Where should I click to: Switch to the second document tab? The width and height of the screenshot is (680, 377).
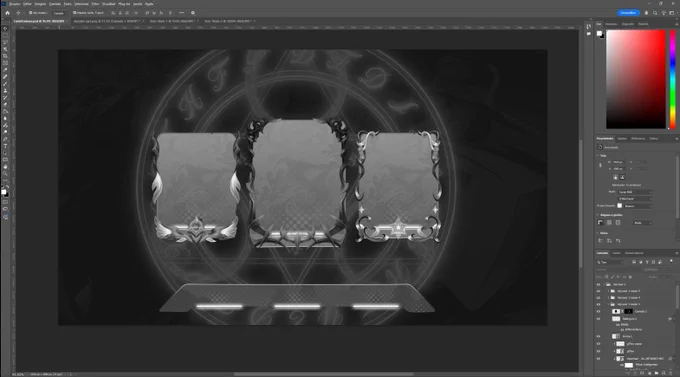(108, 21)
